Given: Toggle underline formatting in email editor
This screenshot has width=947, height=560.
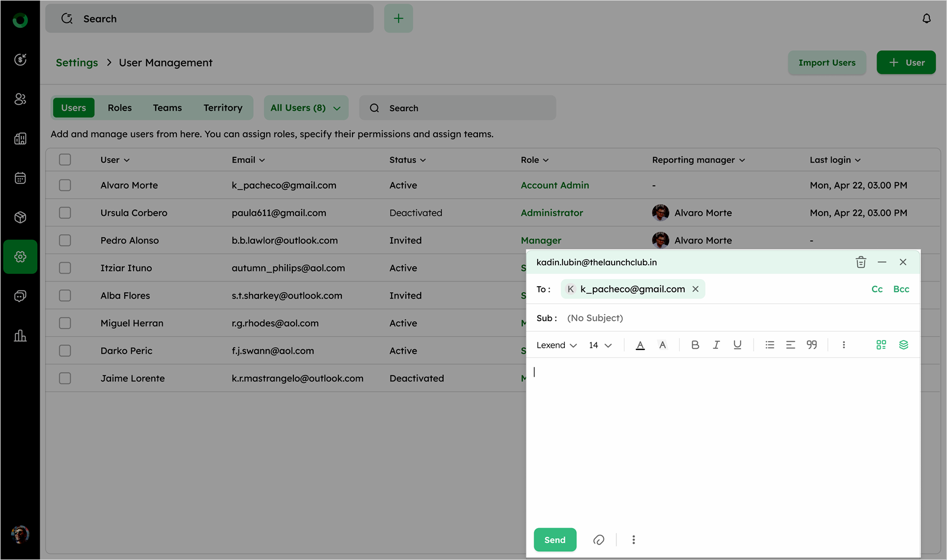Looking at the screenshot, I should coord(737,345).
